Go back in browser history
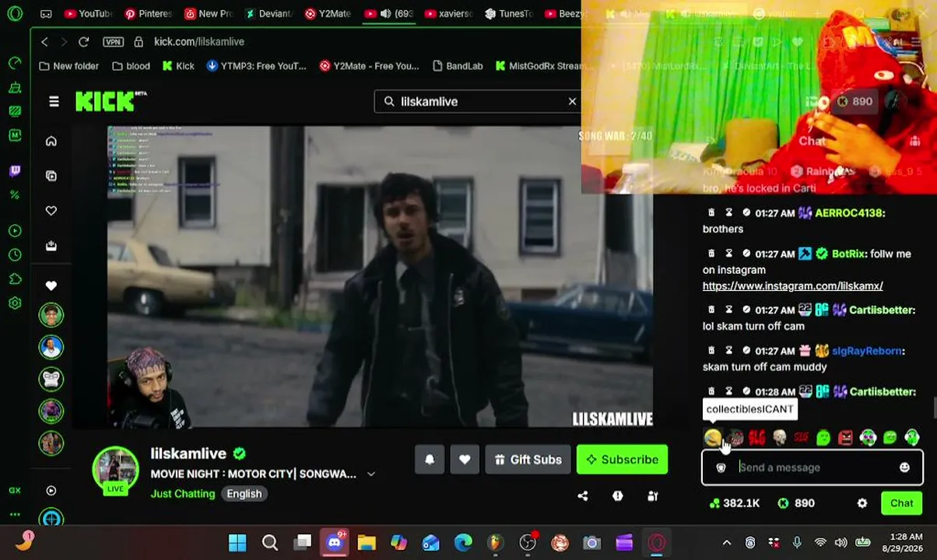The image size is (937, 560). tap(44, 41)
